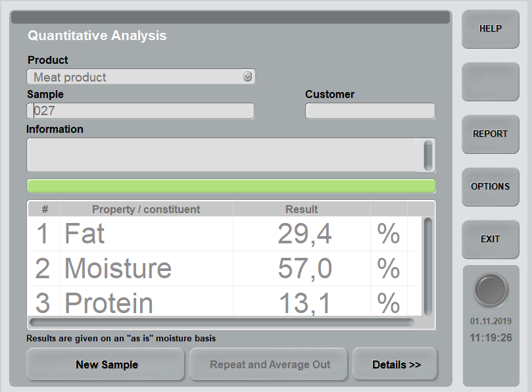
Task: Expand the Details >> view
Action: coord(395,364)
